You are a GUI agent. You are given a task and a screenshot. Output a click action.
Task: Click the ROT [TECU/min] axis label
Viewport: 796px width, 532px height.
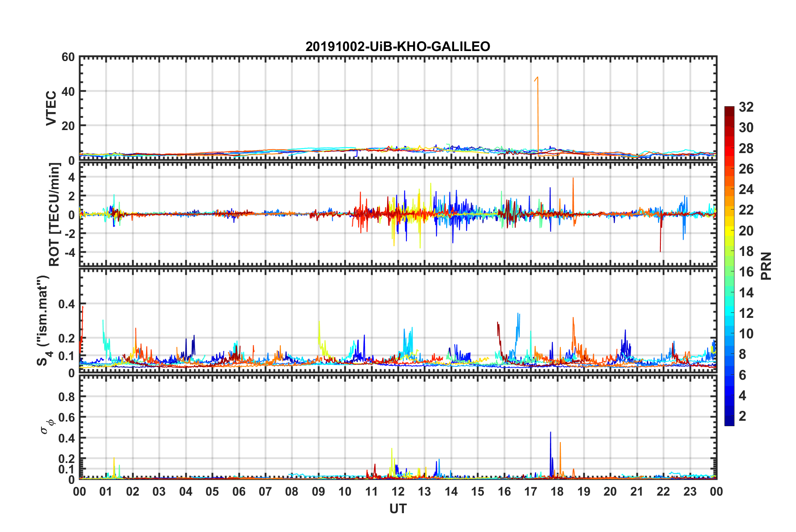54,215
